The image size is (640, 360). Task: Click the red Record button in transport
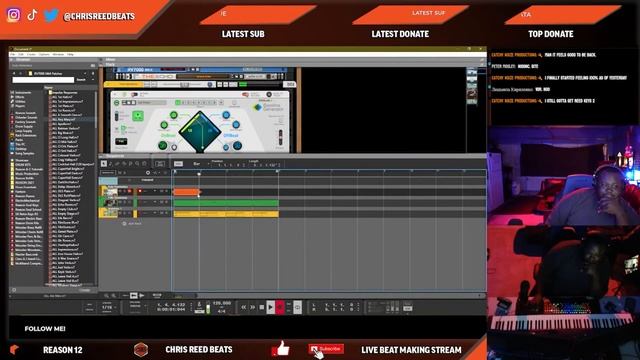(x=280, y=307)
